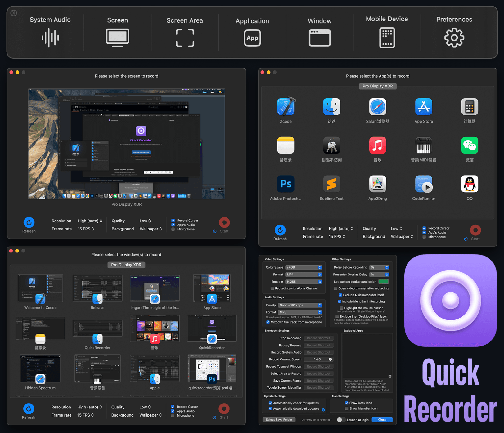This screenshot has height=433, width=504.
Task: Open Frame rate dropdown in screen window
Action: pos(86,229)
